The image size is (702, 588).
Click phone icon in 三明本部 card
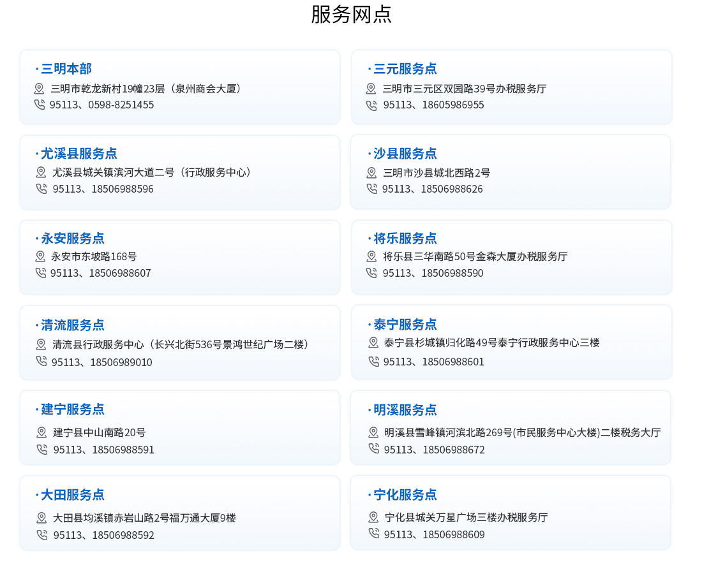[x=40, y=105]
